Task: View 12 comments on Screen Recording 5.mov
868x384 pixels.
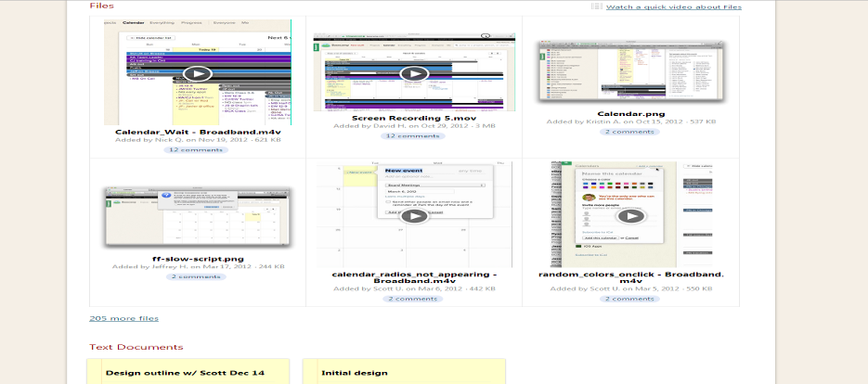Action: tap(413, 135)
